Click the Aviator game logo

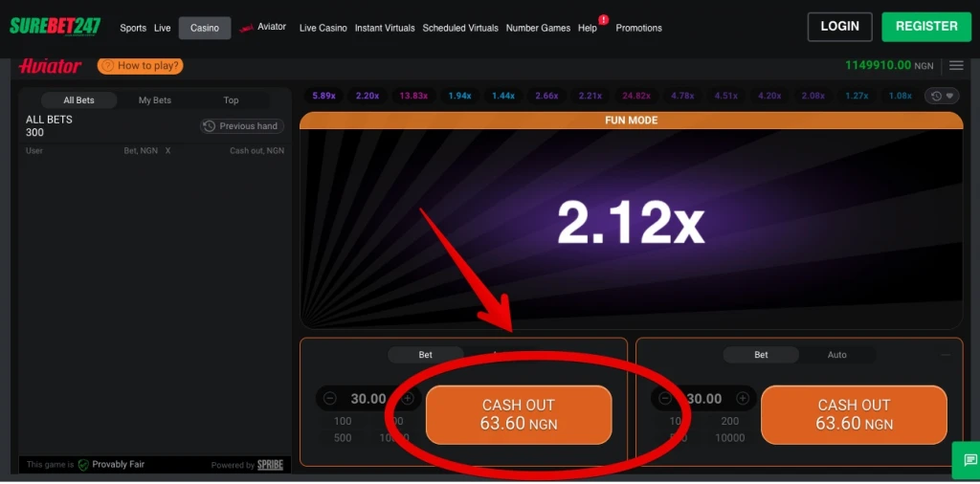point(50,66)
